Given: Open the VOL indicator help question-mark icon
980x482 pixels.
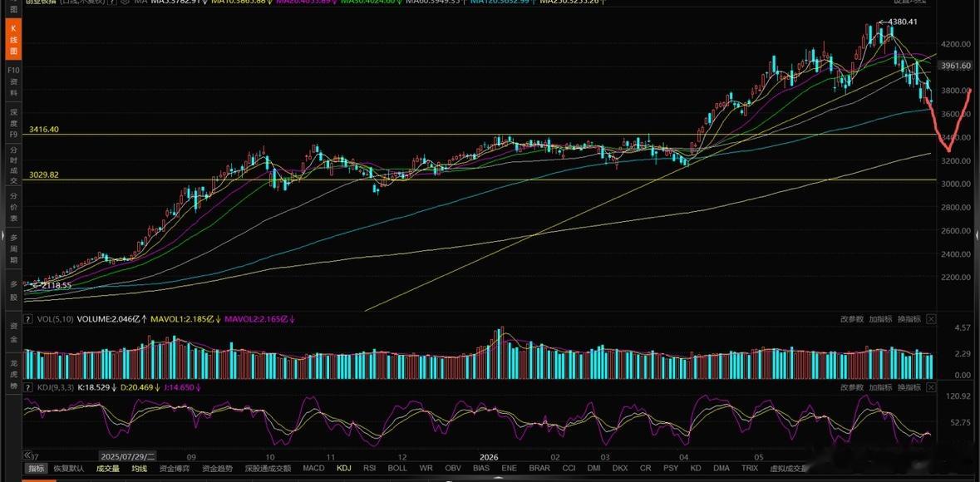Looking at the screenshot, I should tap(28, 319).
